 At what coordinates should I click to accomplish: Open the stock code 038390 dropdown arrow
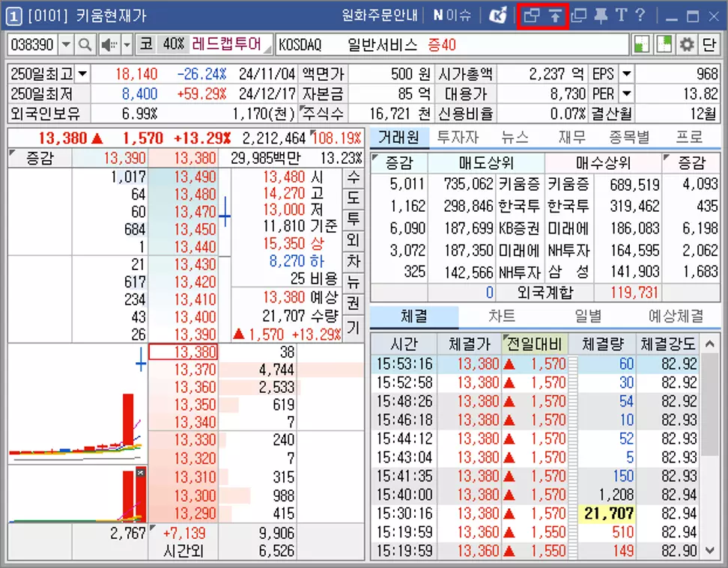click(67, 45)
